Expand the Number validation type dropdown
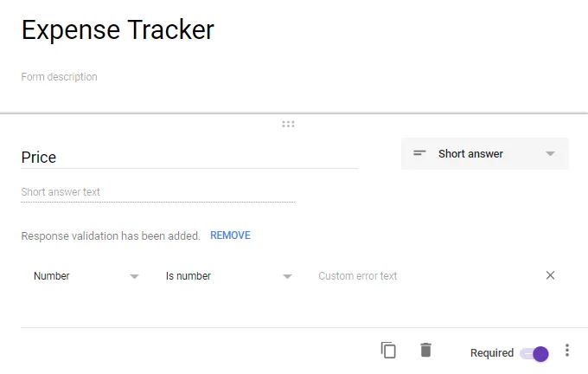The width and height of the screenshot is (588, 374). pyautogui.click(x=85, y=276)
